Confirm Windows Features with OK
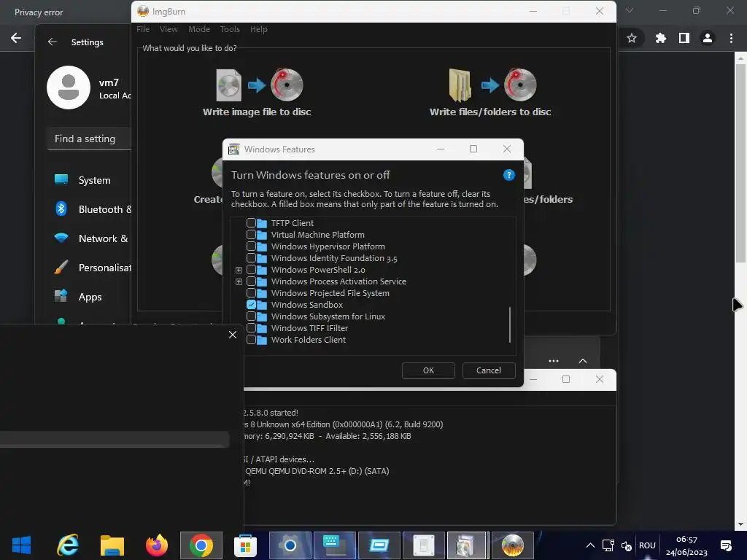This screenshot has height=560, width=747. click(x=428, y=370)
